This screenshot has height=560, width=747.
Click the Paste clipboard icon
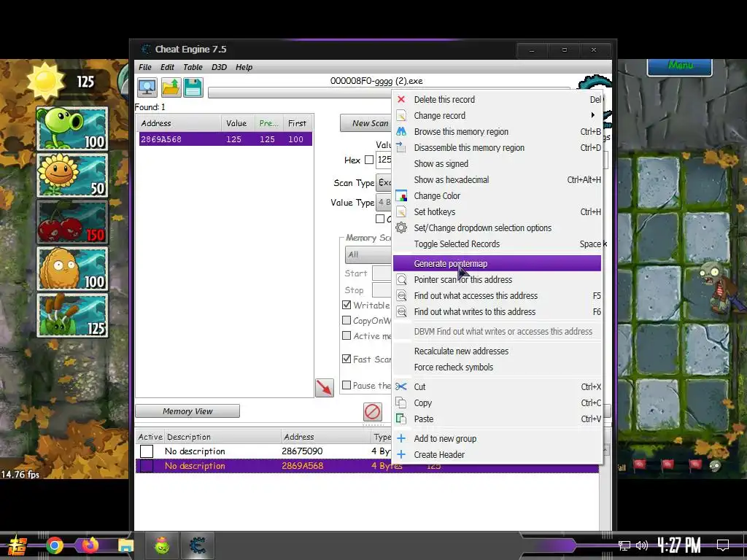pyautogui.click(x=401, y=419)
